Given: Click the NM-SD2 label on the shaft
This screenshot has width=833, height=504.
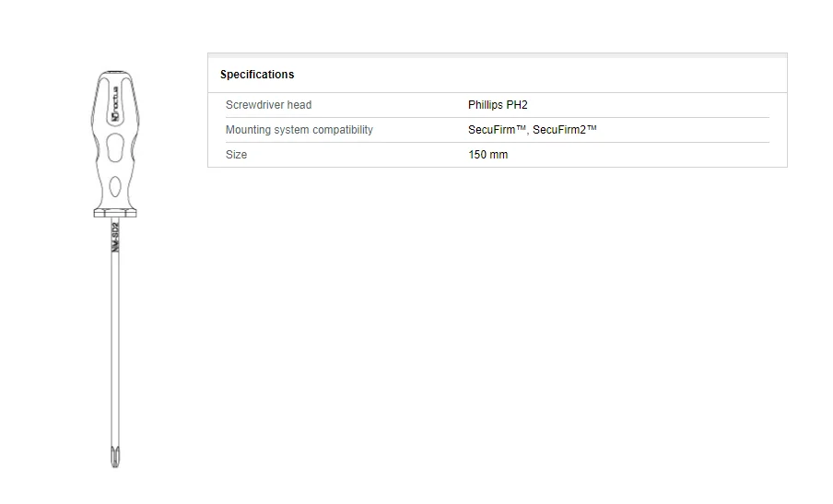Looking at the screenshot, I should pos(115,238).
